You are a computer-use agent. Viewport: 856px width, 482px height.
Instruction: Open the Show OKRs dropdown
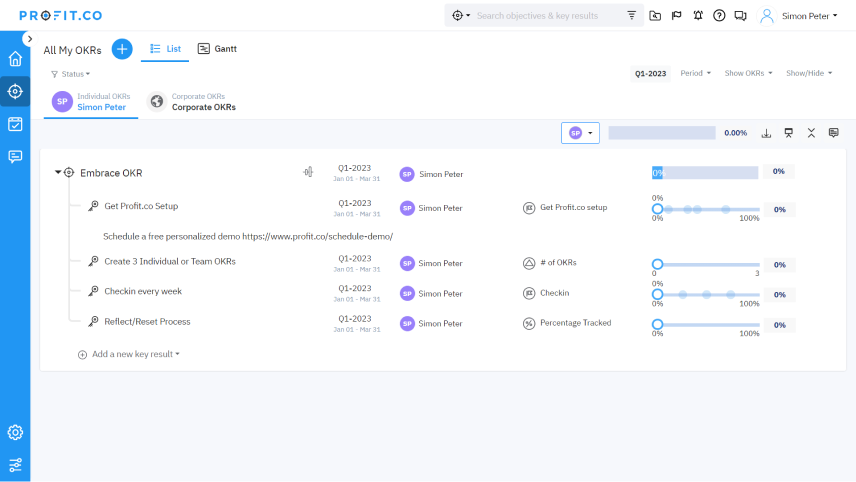pos(748,73)
